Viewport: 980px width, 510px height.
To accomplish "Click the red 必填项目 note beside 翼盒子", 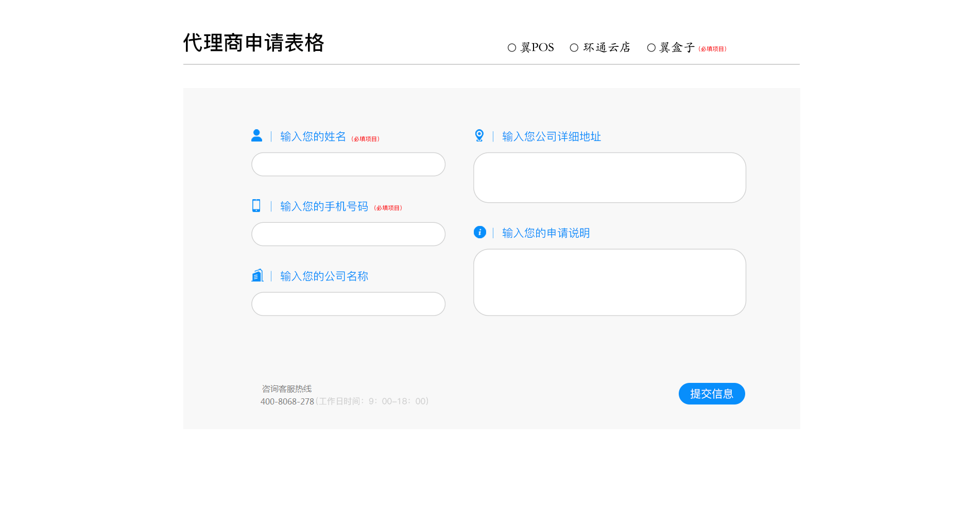I will (712, 49).
